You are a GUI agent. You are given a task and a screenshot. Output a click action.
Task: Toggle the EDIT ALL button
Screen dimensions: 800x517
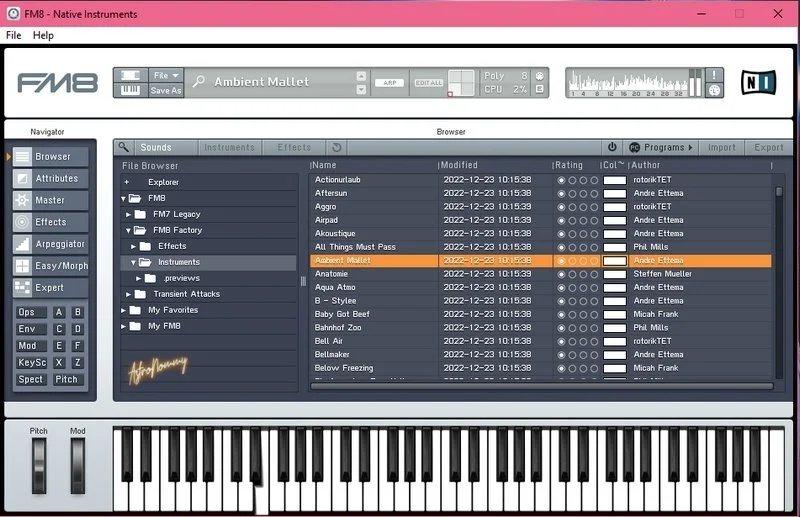click(429, 83)
